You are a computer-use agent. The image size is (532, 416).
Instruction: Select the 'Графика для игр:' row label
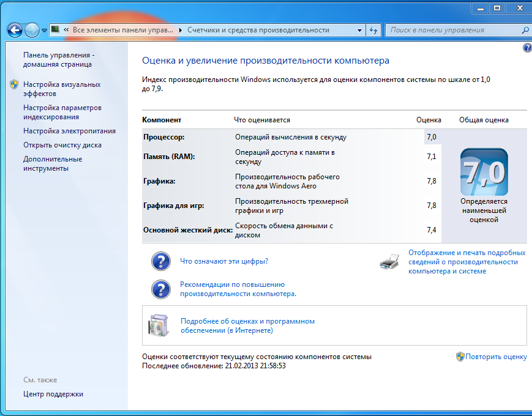coord(173,206)
